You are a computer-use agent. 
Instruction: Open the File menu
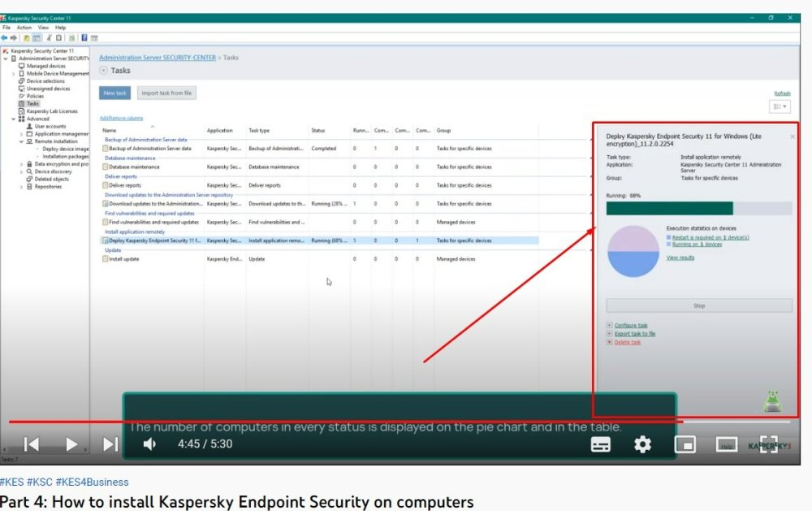(6, 28)
